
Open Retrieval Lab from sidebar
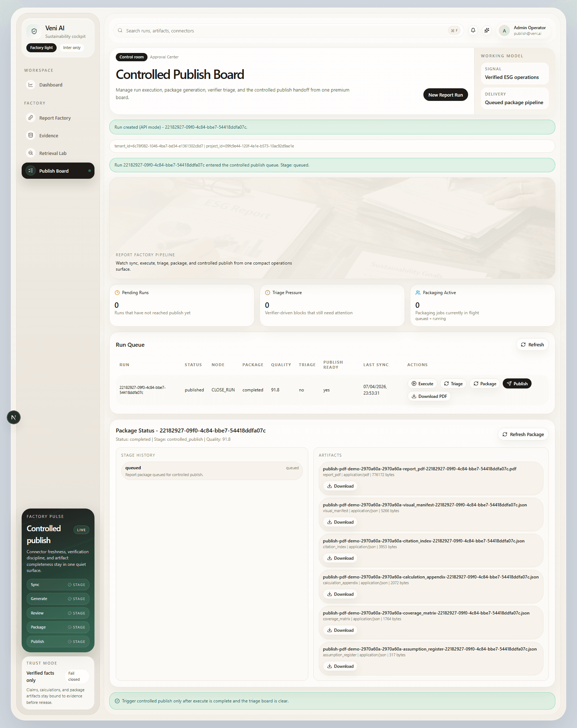(x=53, y=154)
